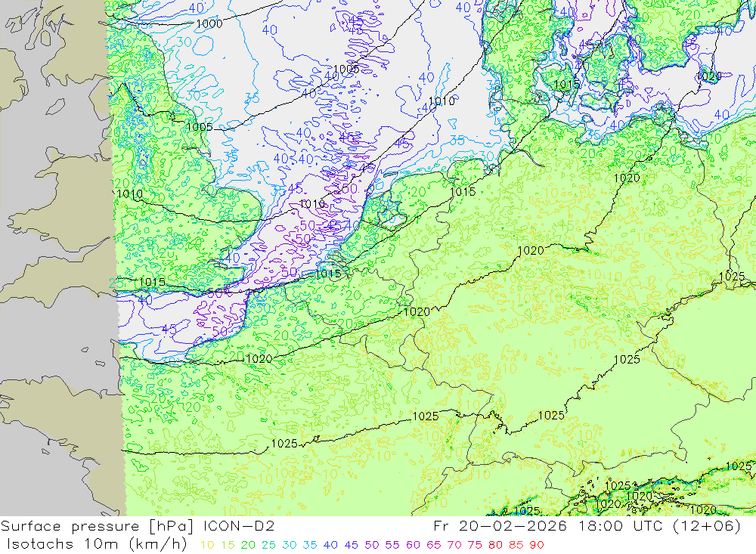Click '45' in the Isotachs legend scale
756x554 pixels.
click(x=351, y=545)
